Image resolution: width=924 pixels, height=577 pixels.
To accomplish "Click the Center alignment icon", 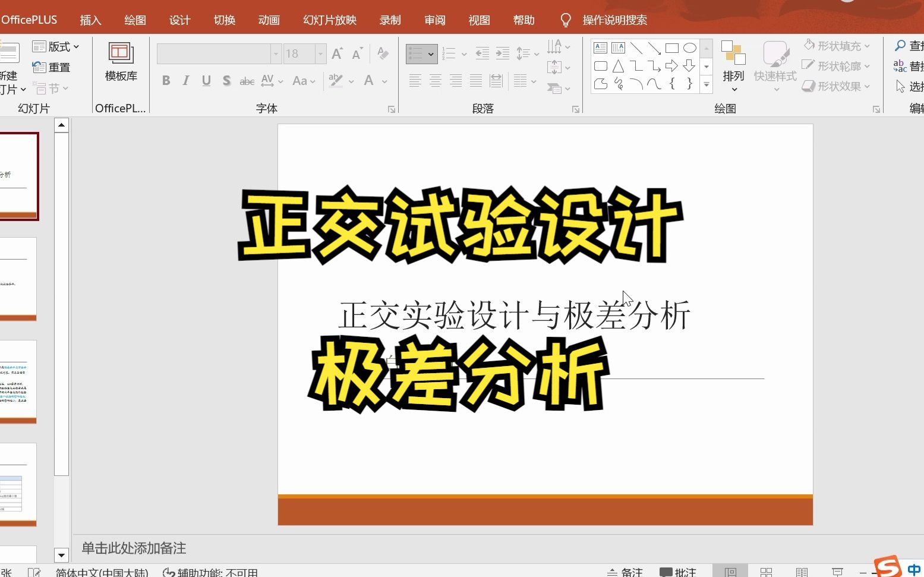I will tap(436, 81).
